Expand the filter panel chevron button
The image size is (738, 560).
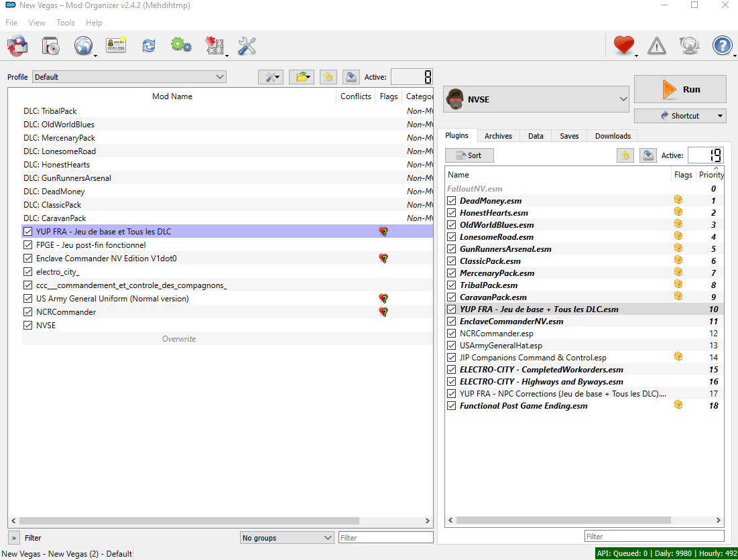point(13,538)
